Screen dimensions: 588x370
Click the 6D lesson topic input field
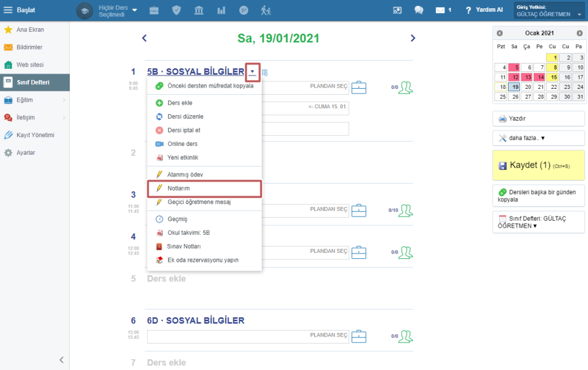click(248, 336)
